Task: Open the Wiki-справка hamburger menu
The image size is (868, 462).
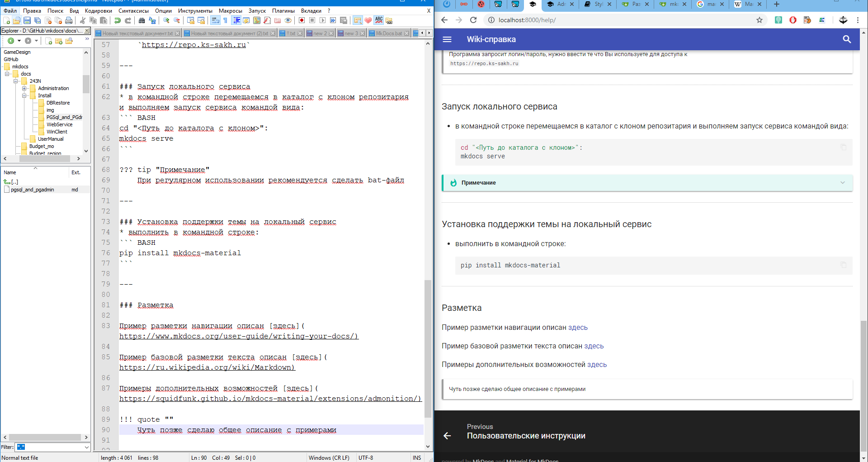Action: point(447,39)
